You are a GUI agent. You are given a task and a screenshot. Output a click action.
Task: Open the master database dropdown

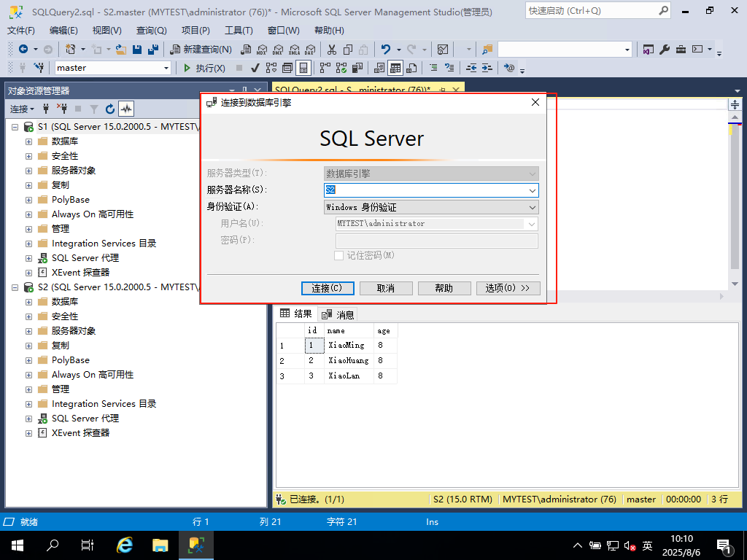(x=166, y=68)
